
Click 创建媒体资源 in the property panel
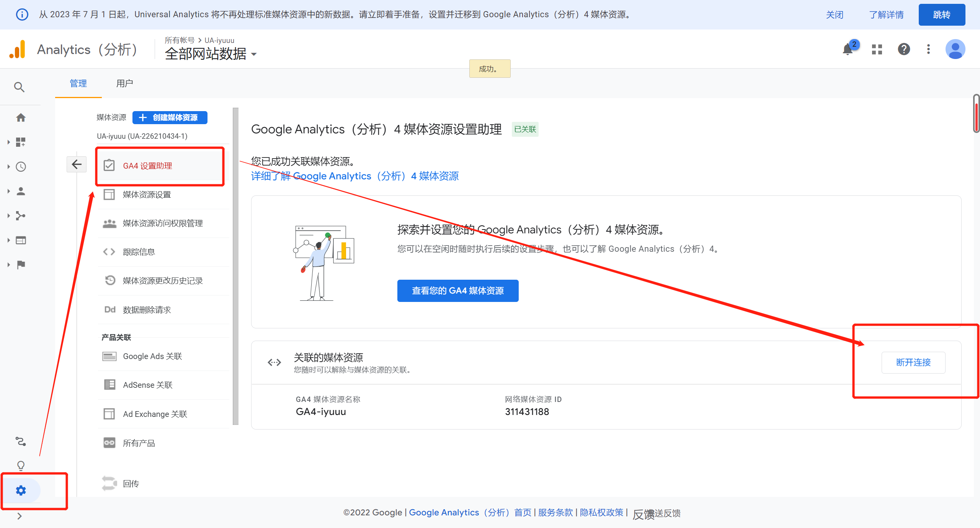click(x=170, y=118)
